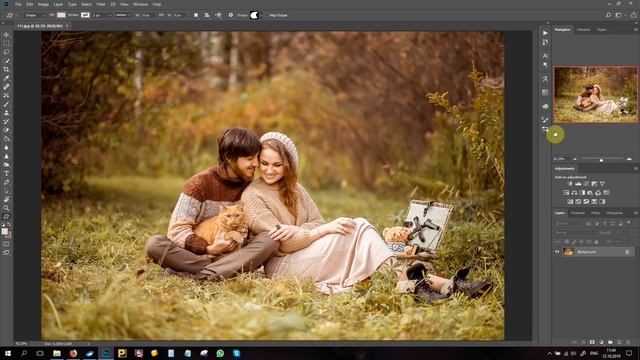Toggle Quick Mask mode icon
Viewport: 640px width, 360px height.
coord(6,244)
